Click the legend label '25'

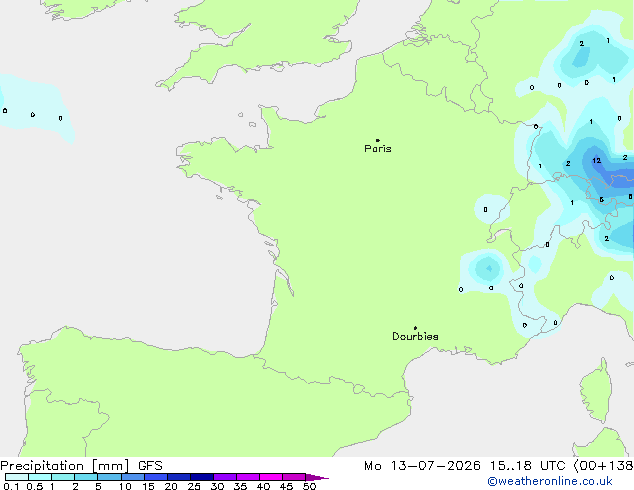point(194,486)
